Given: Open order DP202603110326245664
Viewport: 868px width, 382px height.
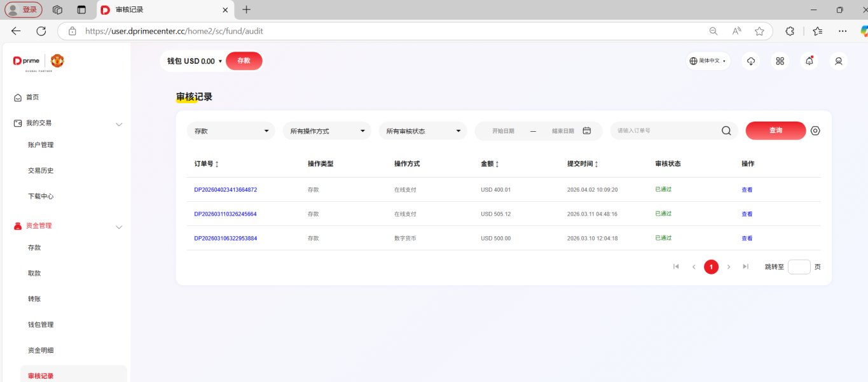Looking at the screenshot, I should pos(226,214).
